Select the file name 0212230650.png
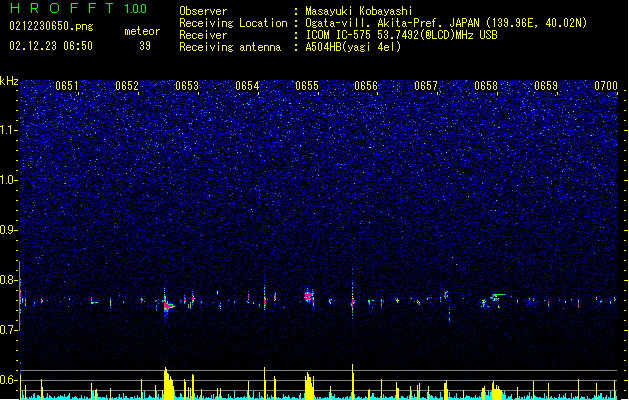629x400 pixels. [51, 26]
